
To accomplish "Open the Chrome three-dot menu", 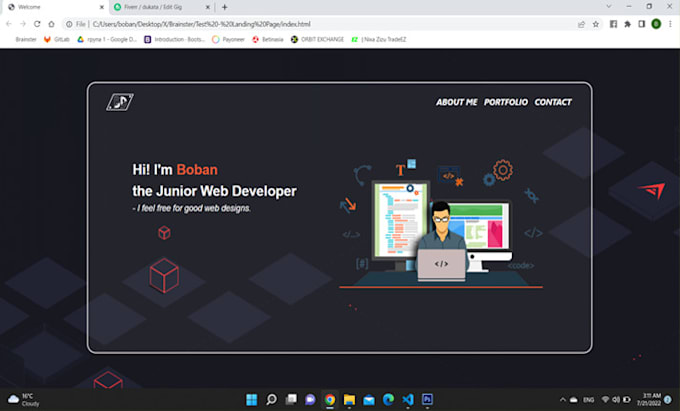I will 670,24.
